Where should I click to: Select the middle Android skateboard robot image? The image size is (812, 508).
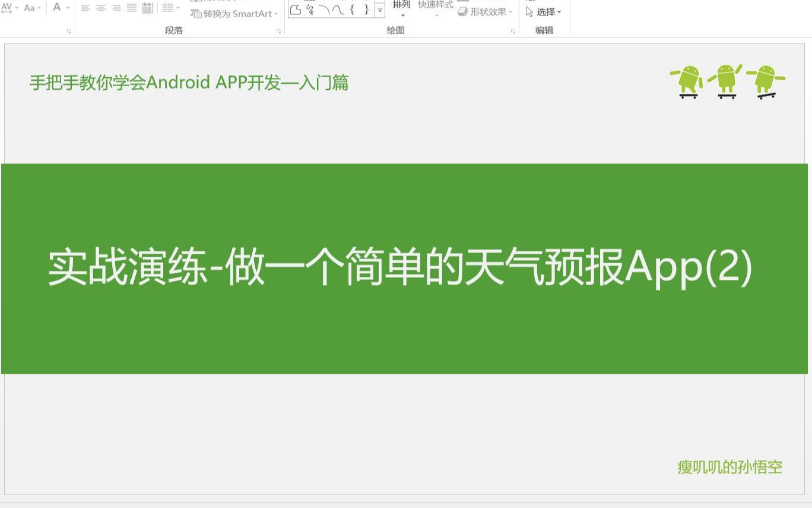[x=725, y=81]
